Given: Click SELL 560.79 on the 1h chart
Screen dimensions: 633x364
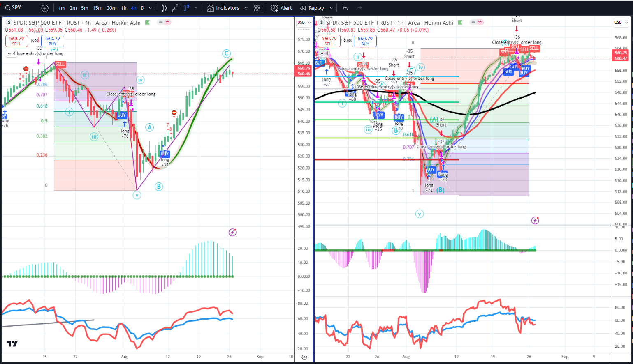Looking at the screenshot, I should [x=329, y=41].
